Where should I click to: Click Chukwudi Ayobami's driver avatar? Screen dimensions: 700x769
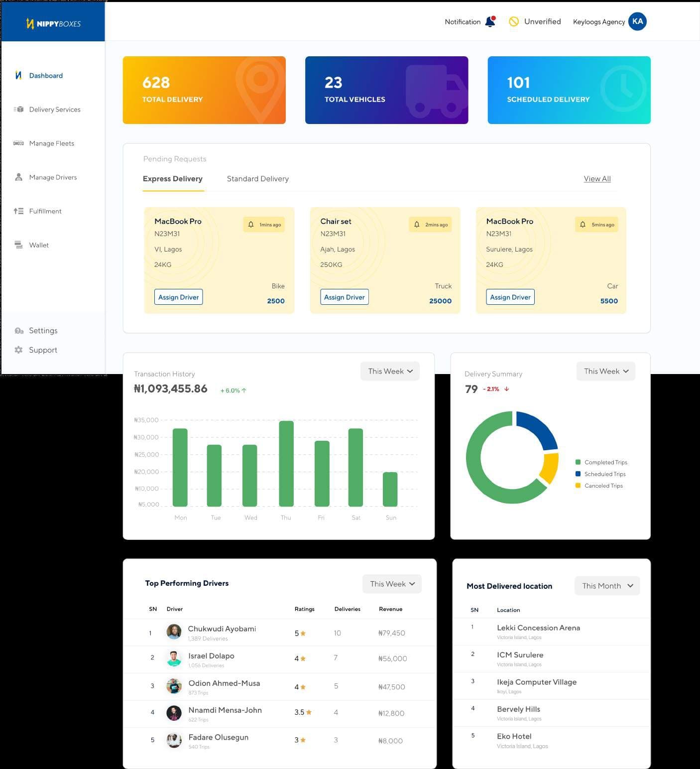click(174, 632)
